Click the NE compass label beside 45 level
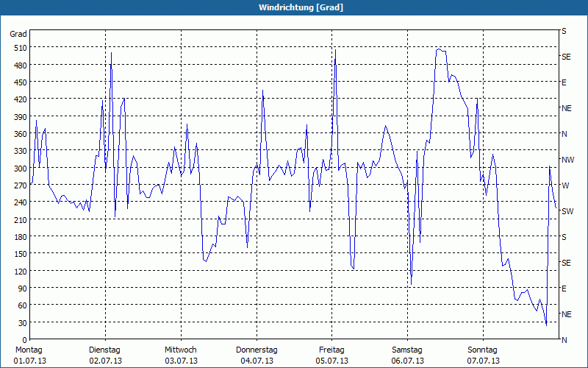 tap(566, 314)
